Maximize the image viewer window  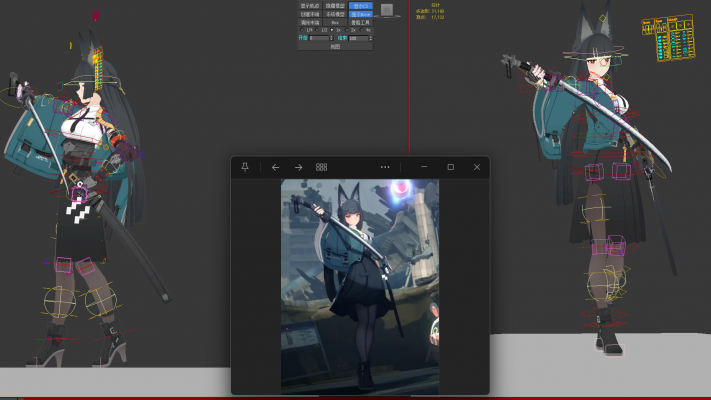(x=450, y=167)
